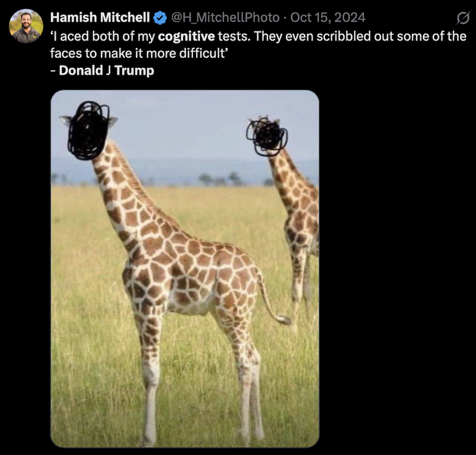The height and width of the screenshot is (455, 476).
Task: Click the front giraffe's body
Action: tap(198, 271)
